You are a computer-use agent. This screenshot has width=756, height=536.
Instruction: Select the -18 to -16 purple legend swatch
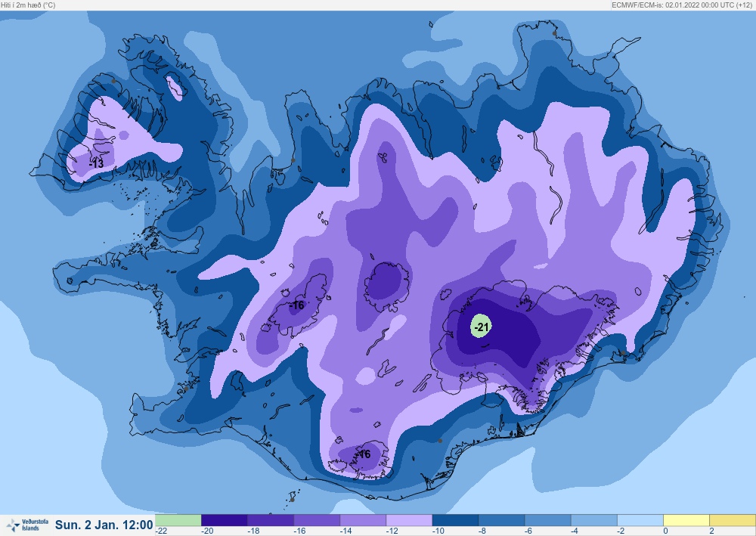(x=271, y=520)
